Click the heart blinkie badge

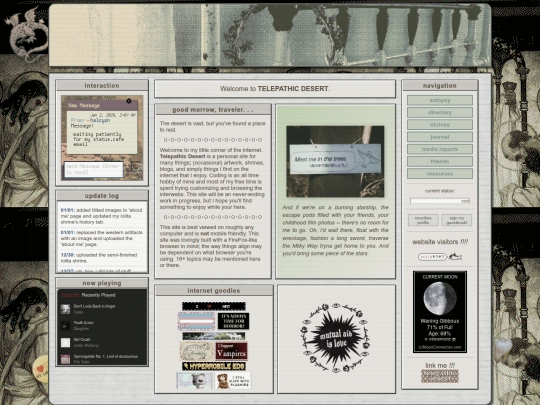[214, 306]
